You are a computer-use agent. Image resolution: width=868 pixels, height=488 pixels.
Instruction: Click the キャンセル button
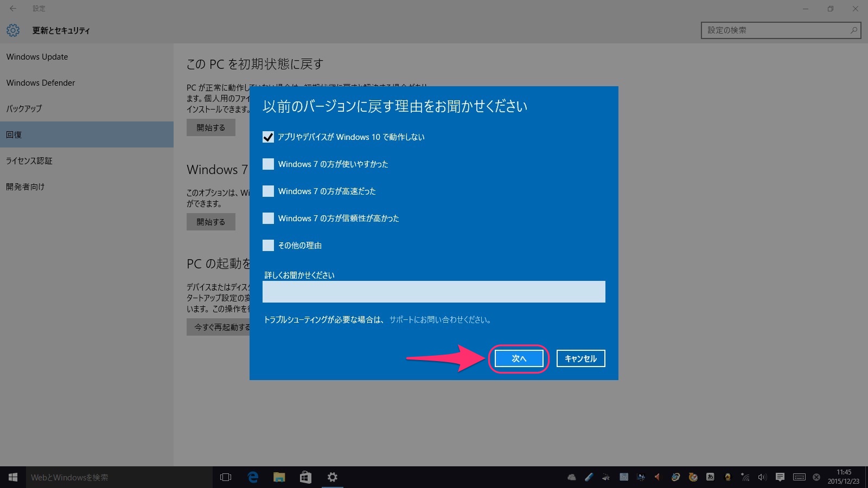click(580, 358)
